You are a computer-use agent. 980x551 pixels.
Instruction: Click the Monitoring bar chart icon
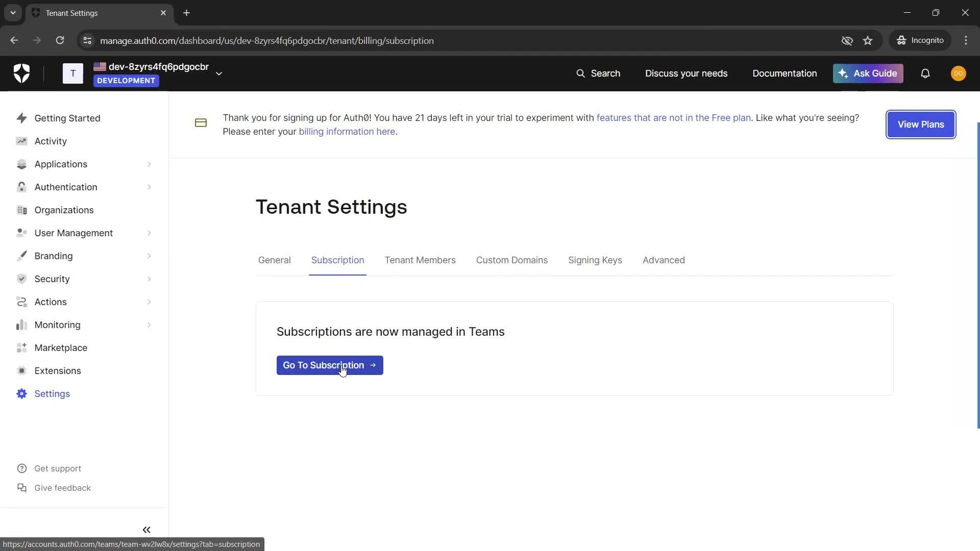pyautogui.click(x=21, y=324)
